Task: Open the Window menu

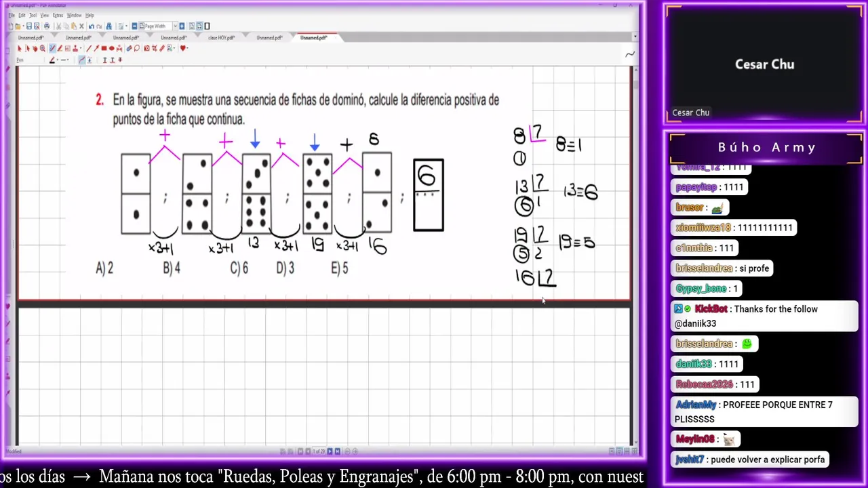Action: (74, 15)
